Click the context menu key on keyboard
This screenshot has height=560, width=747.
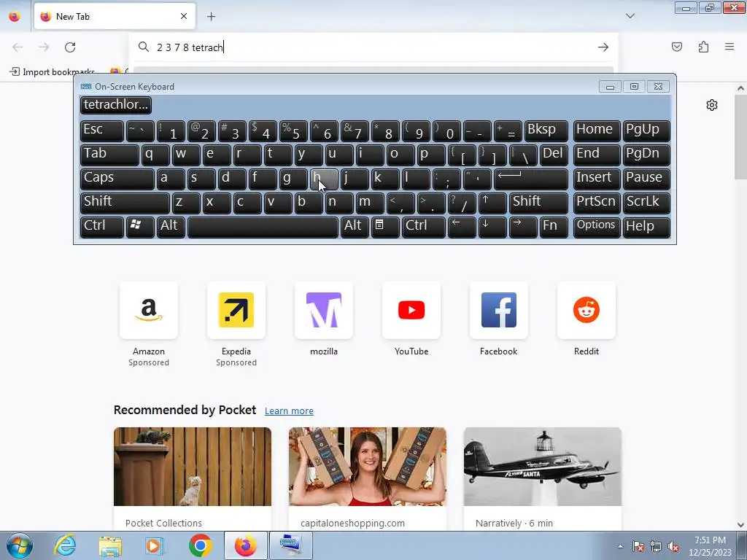tap(385, 227)
